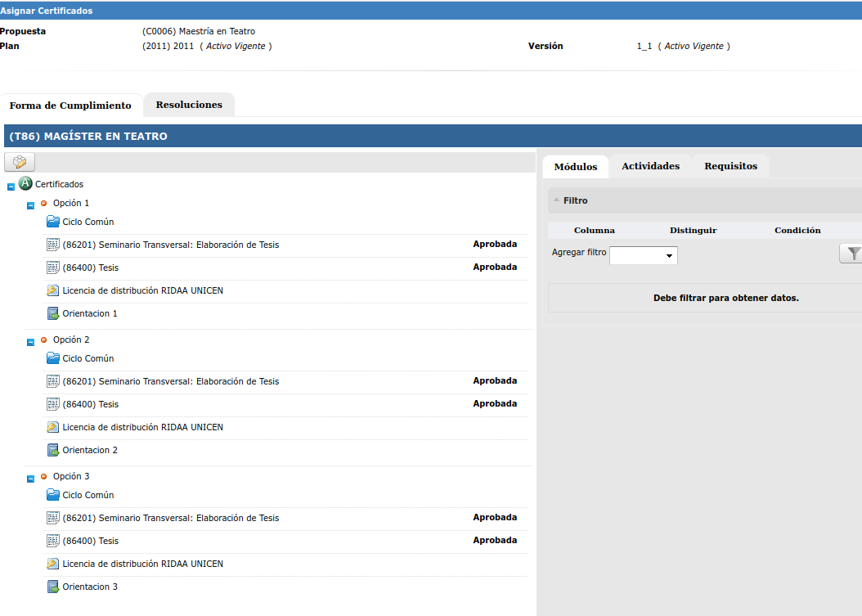Open the Agregar filtro dropdown
This screenshot has width=862, height=616.
(644, 255)
